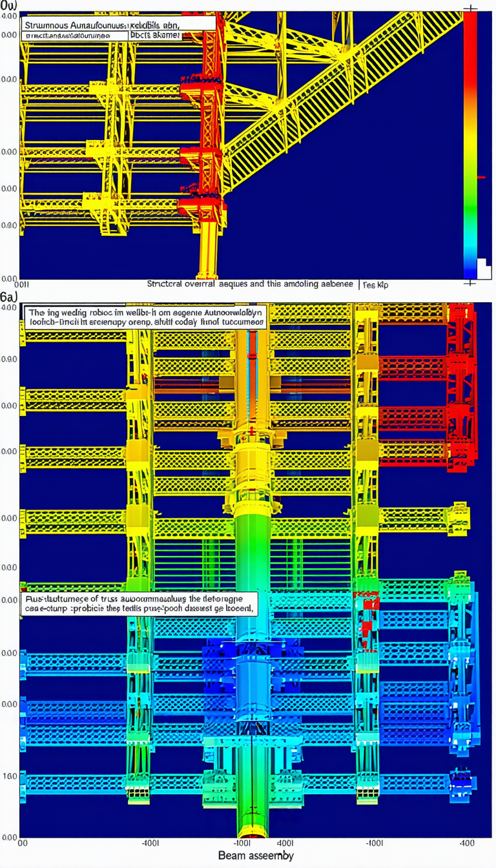Screen dimensions: 496x868
Task: Click the '0v)' panel label
Action: point(9,5)
